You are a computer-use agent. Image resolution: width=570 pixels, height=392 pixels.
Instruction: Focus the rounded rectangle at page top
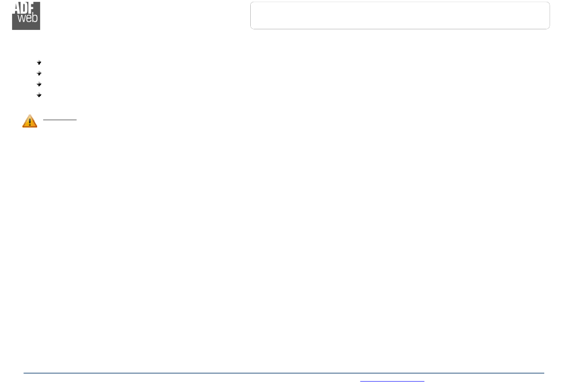point(400,15)
